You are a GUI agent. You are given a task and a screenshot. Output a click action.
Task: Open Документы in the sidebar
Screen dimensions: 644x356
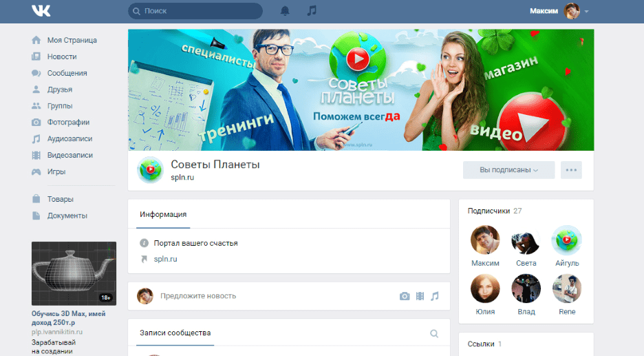pos(67,216)
